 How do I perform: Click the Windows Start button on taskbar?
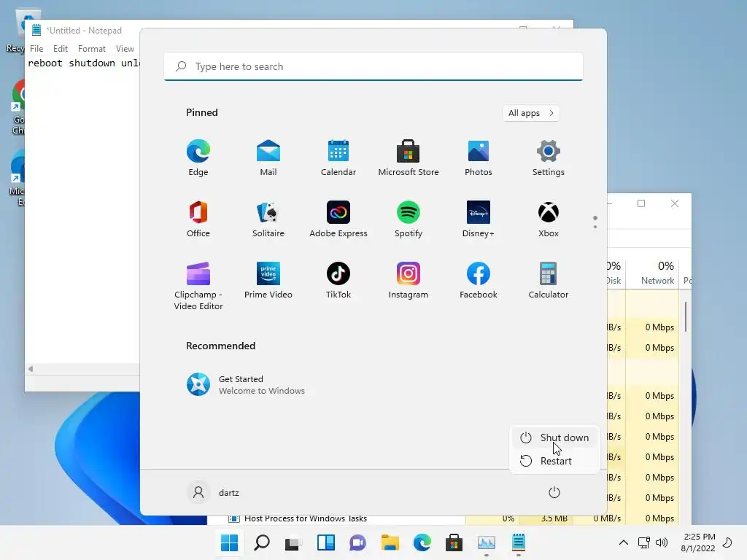click(229, 542)
